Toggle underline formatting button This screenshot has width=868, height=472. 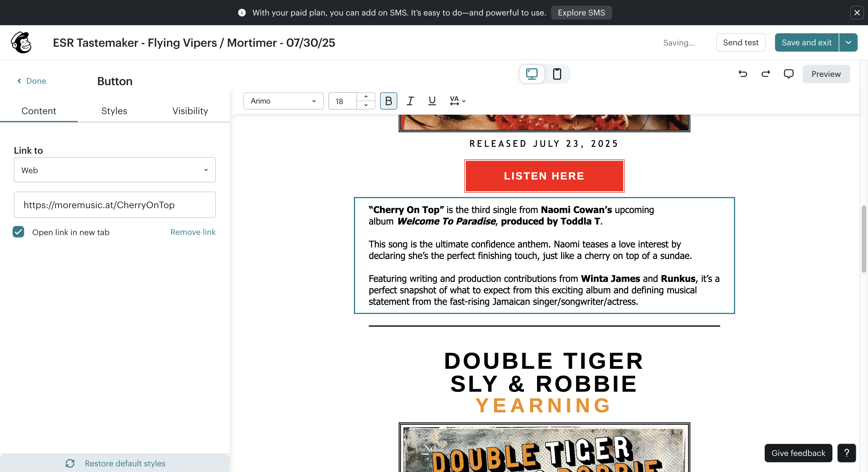click(432, 101)
